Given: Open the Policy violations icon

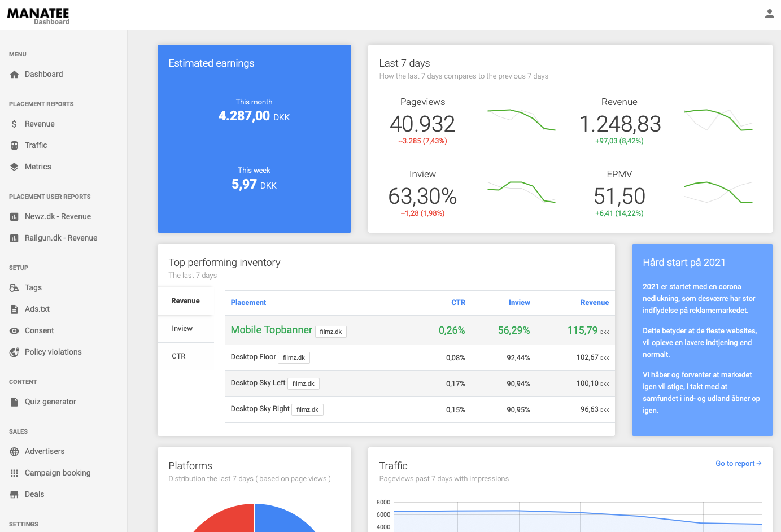Looking at the screenshot, I should 14,352.
